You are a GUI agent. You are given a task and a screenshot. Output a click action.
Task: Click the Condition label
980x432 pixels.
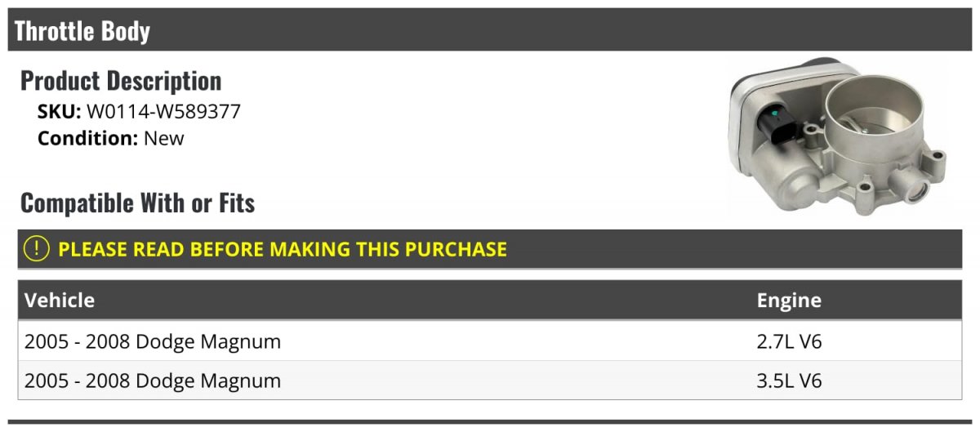(x=88, y=138)
